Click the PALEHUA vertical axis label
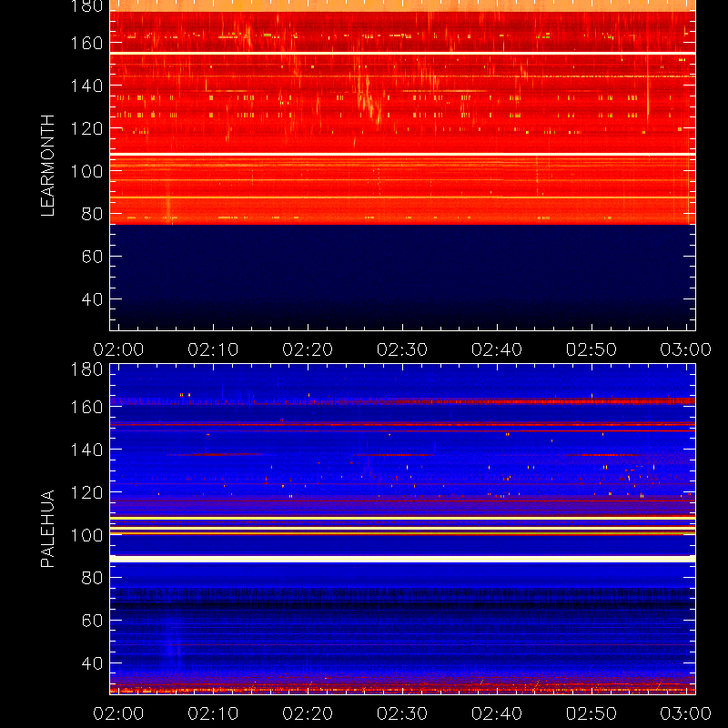Viewport: 728px width, 728px height. 47,529
